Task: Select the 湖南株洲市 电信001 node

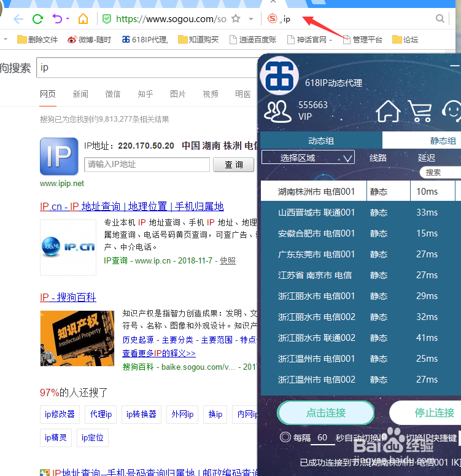Action: point(361,192)
